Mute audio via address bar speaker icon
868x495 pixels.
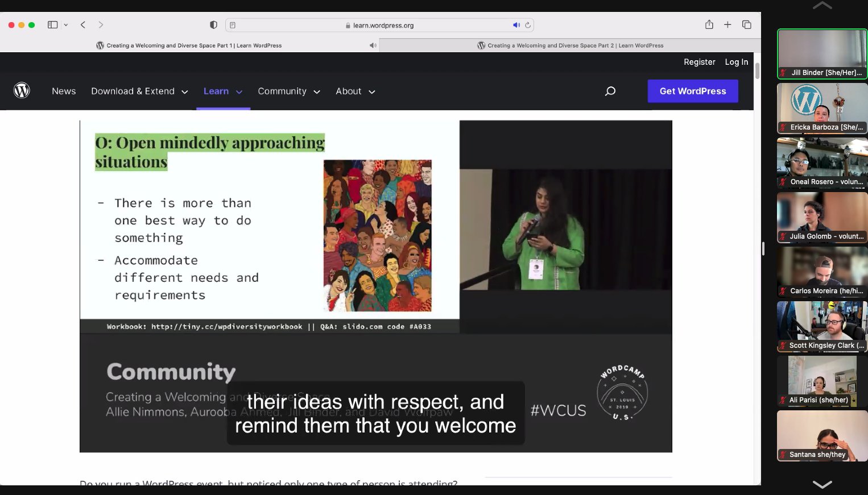pyautogui.click(x=516, y=25)
